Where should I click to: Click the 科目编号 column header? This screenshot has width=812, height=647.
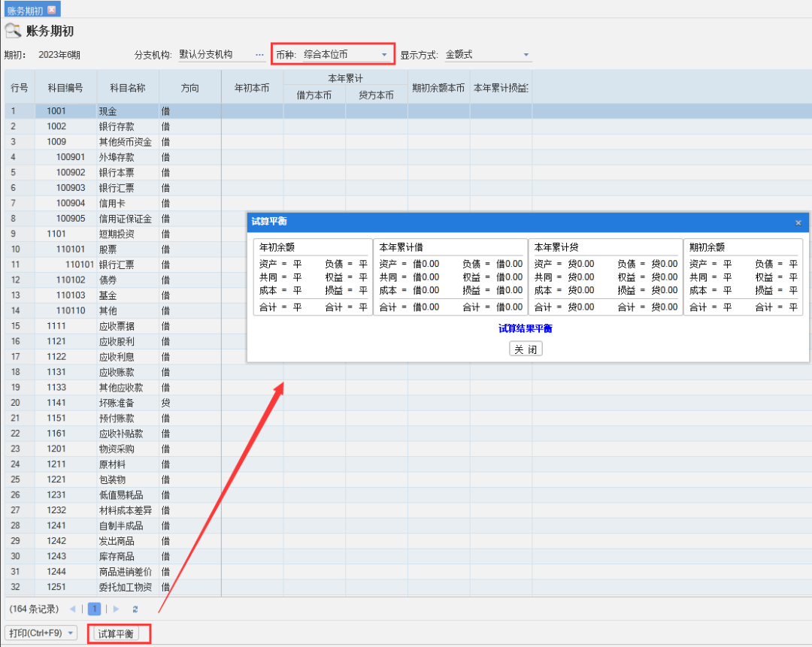(65, 87)
